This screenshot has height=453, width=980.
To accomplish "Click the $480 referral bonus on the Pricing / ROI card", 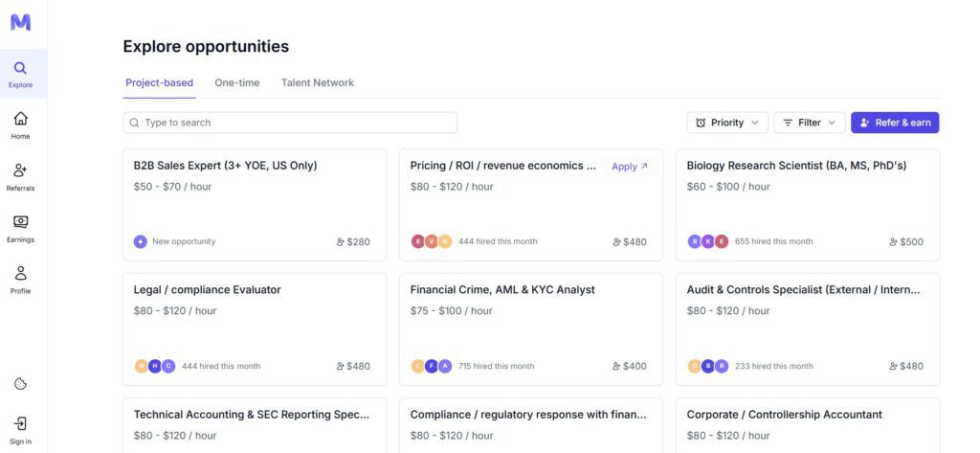I will tap(630, 242).
